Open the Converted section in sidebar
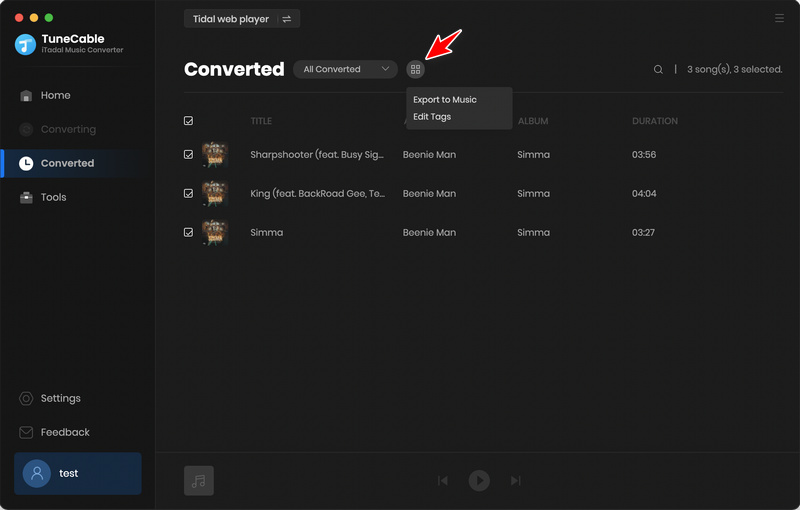Screen dimensions: 800x510 pyautogui.click(x=67, y=163)
